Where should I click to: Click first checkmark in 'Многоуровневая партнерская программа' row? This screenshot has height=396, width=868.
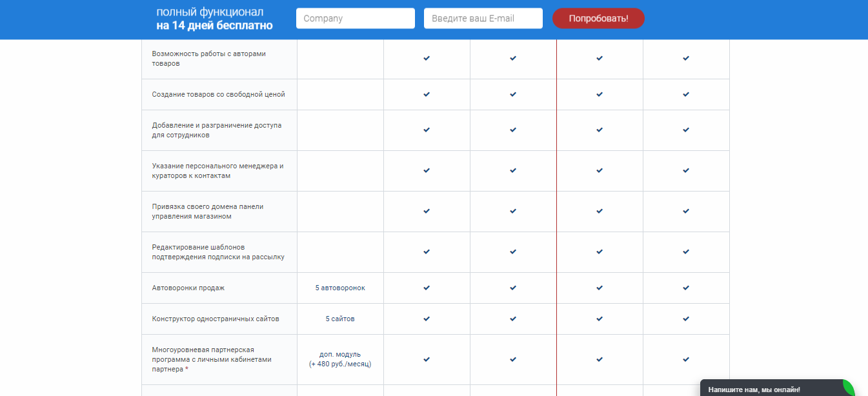click(x=427, y=359)
